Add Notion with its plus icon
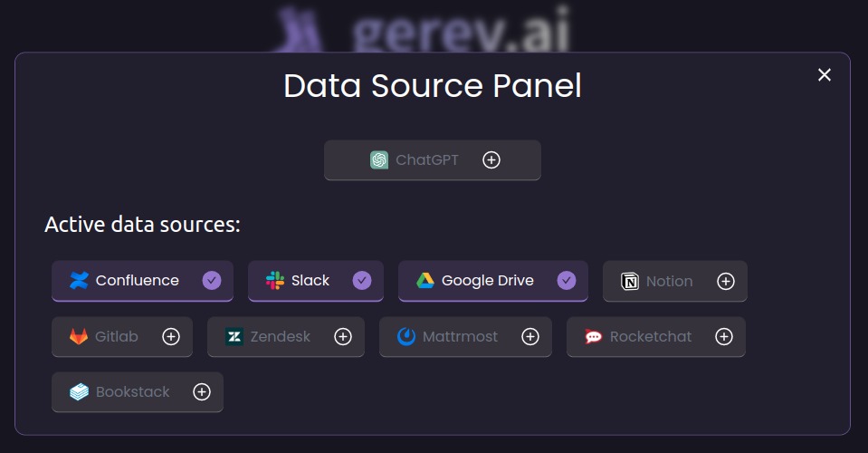The image size is (868, 453). (x=726, y=282)
